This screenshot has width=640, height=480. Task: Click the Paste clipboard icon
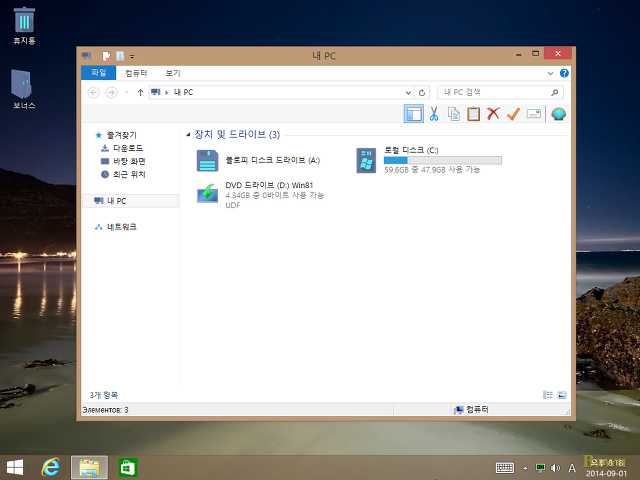click(473, 114)
